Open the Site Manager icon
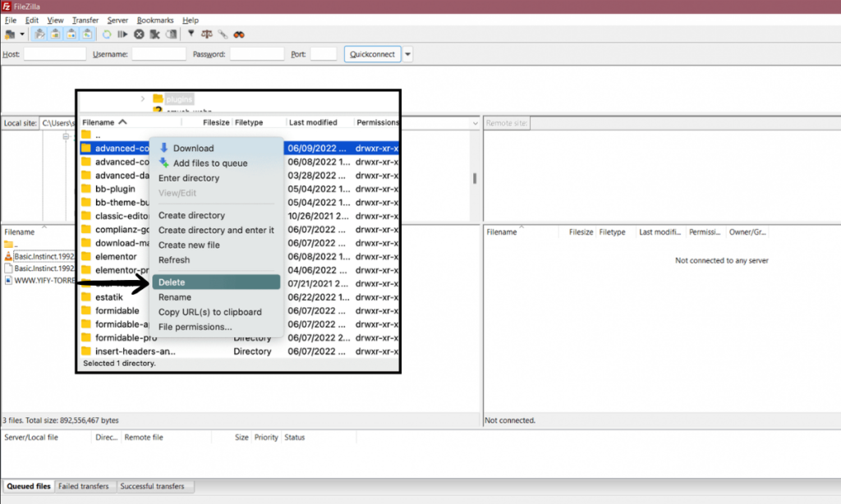Viewport: 841px width, 504px height. (x=11, y=34)
